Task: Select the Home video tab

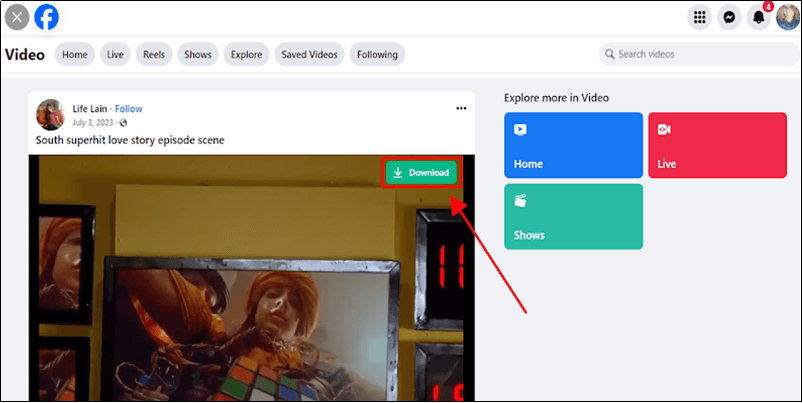Action: click(x=75, y=54)
